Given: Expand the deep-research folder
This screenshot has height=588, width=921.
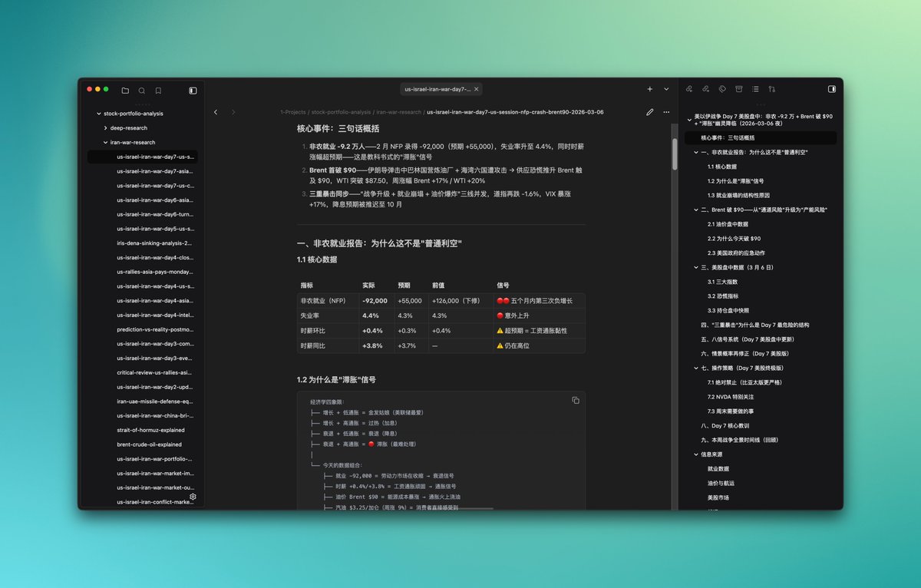Looking at the screenshot, I should [105, 128].
